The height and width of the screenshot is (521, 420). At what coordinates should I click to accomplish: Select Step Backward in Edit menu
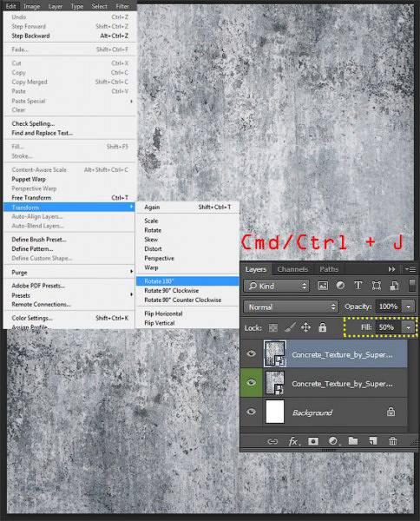click(x=69, y=36)
